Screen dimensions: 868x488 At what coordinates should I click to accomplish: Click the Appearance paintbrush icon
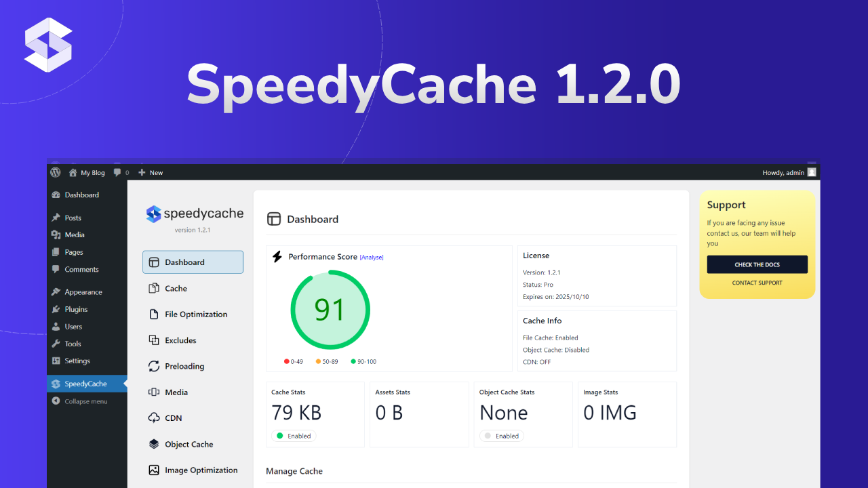point(56,292)
